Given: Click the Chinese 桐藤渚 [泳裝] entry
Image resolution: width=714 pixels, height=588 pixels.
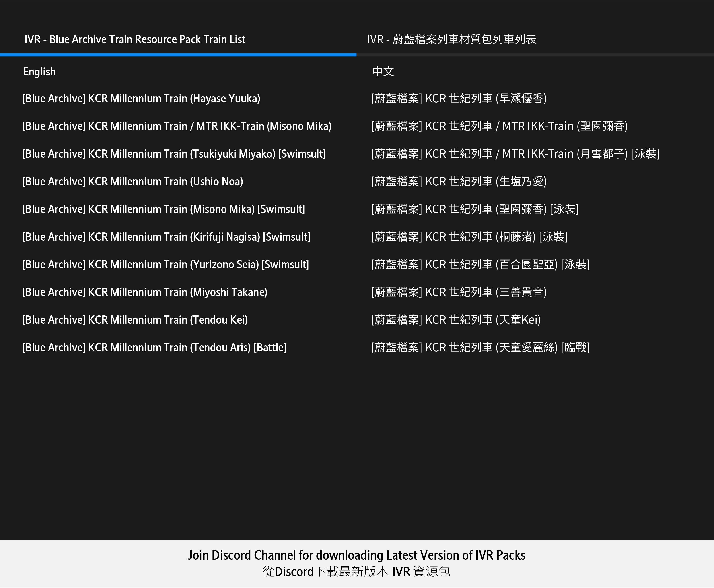Looking at the screenshot, I should 469,237.
